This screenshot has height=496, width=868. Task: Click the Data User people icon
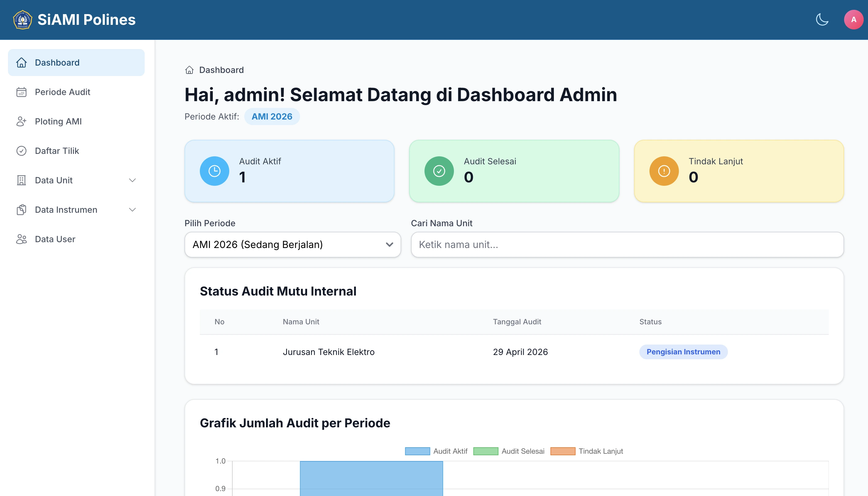tap(21, 239)
